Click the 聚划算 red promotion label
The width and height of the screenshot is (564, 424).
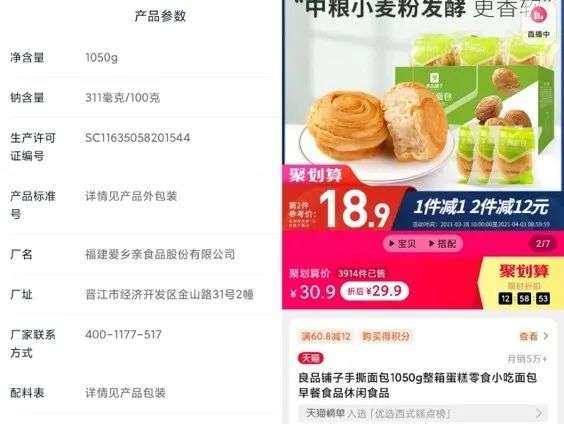point(315,175)
